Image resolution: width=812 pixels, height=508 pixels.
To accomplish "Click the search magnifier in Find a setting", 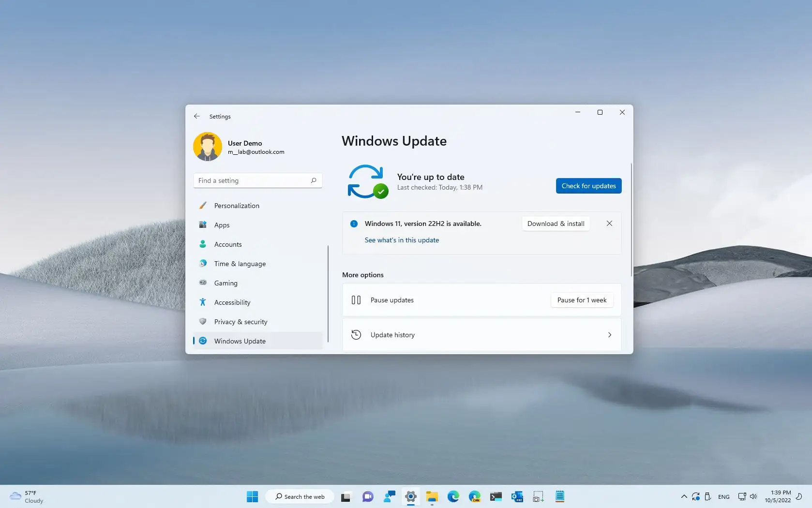I will coord(314,180).
